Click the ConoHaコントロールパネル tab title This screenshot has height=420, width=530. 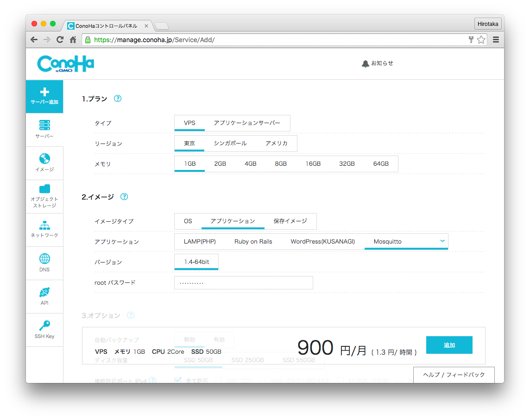pyautogui.click(x=106, y=26)
